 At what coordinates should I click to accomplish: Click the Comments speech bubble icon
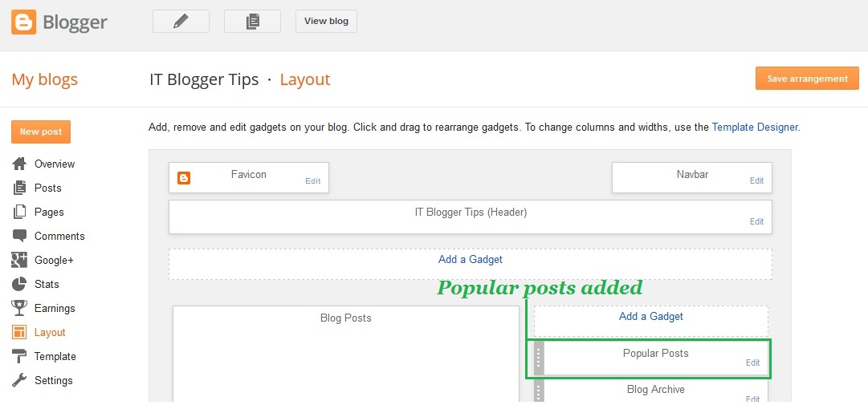(x=19, y=236)
